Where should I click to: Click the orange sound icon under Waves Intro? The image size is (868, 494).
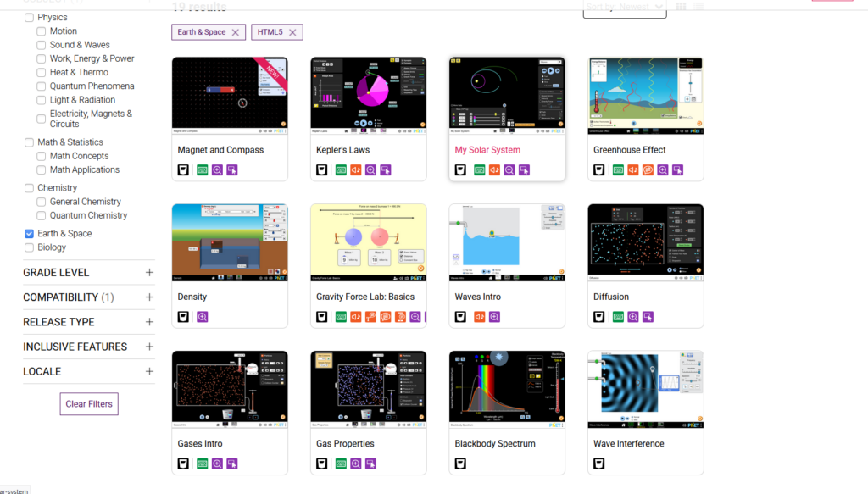click(480, 317)
